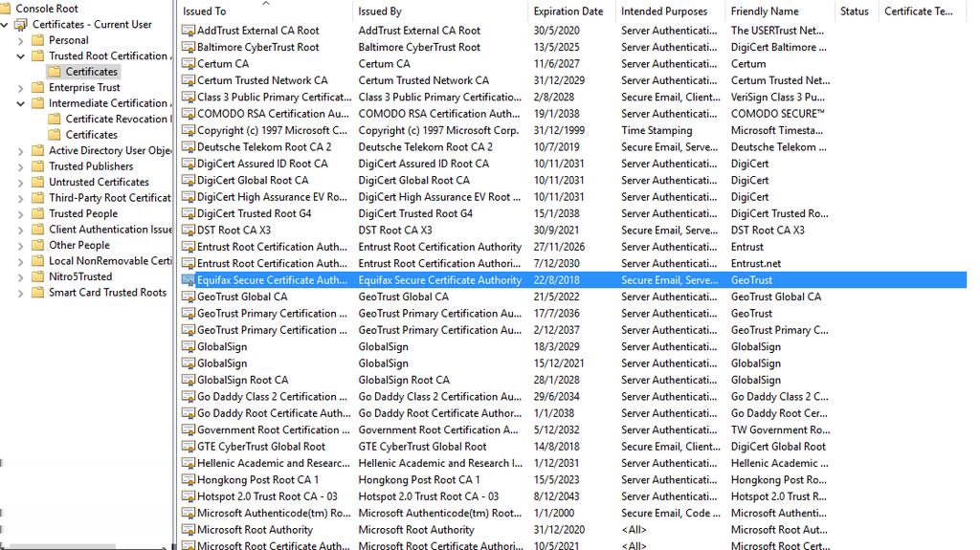Expand the Trusted People node
Screen dimensions: 980x550
coord(21,213)
